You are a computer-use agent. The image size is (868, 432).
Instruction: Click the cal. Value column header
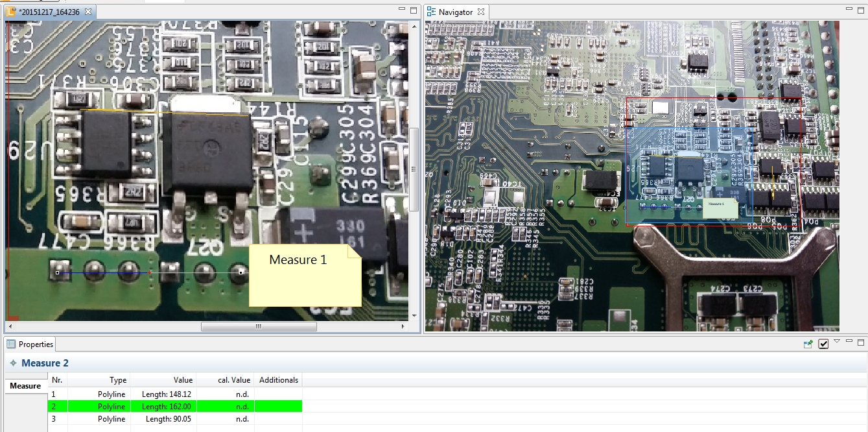point(226,380)
